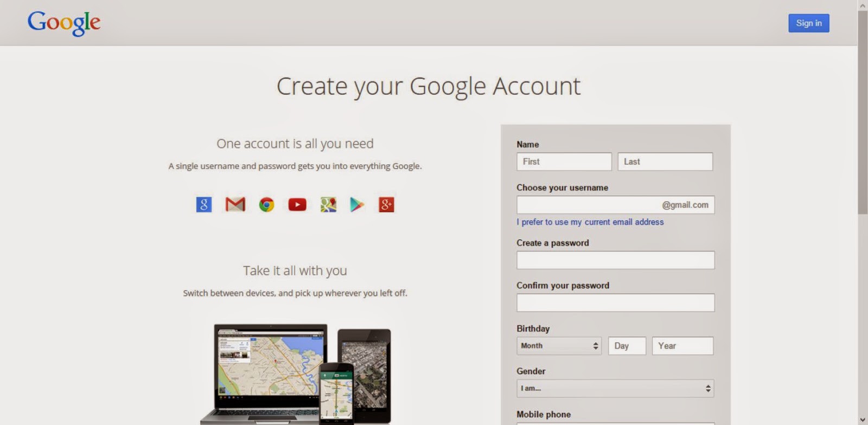Click the username input field
Image resolution: width=868 pixels, height=425 pixels.
(615, 205)
